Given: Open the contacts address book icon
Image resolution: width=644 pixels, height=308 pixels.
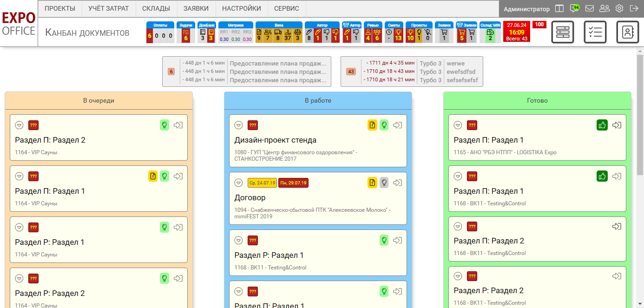Looking at the screenshot, I should click(x=628, y=32).
